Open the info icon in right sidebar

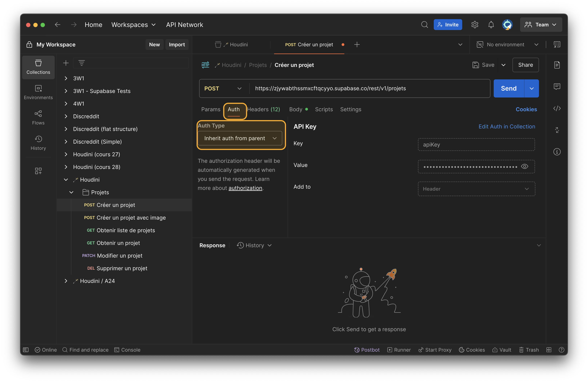point(557,152)
